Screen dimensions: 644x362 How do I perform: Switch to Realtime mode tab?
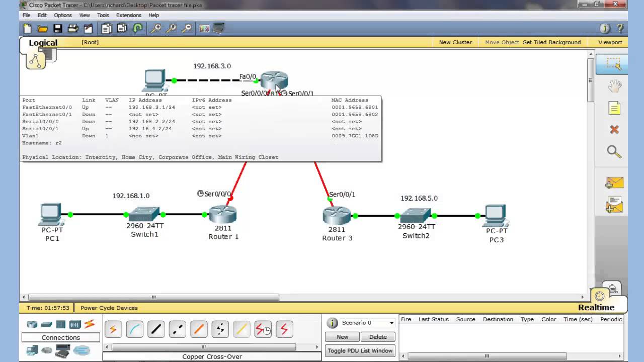(x=596, y=308)
